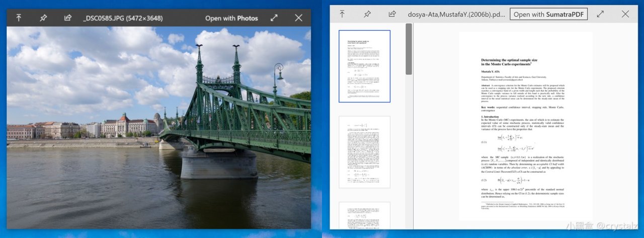Close the PDF preview window

click(x=625, y=14)
